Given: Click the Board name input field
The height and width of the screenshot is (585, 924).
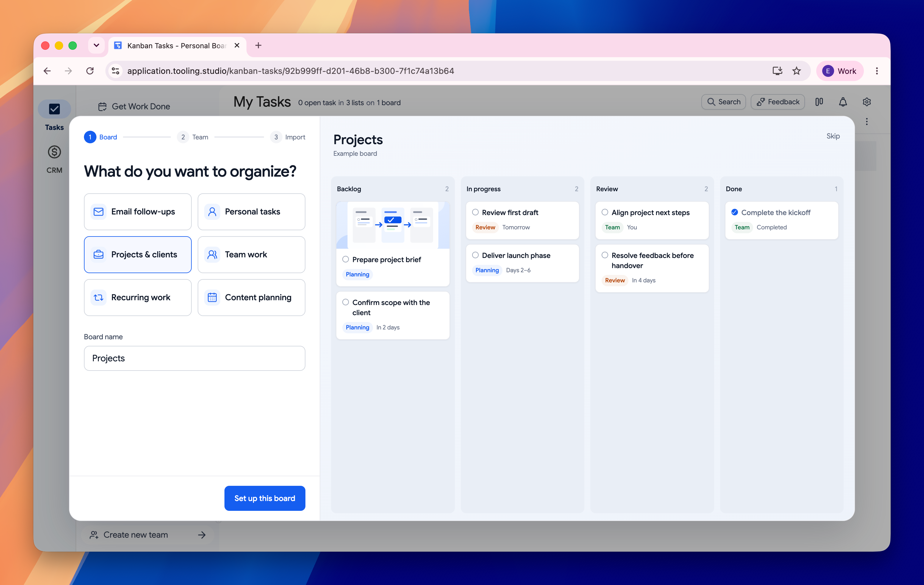Looking at the screenshot, I should point(195,358).
